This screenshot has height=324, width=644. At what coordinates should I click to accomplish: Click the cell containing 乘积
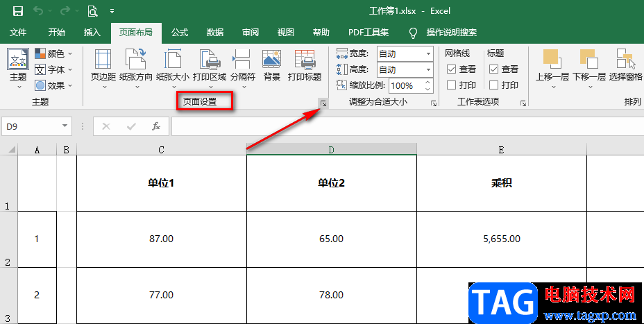(502, 183)
